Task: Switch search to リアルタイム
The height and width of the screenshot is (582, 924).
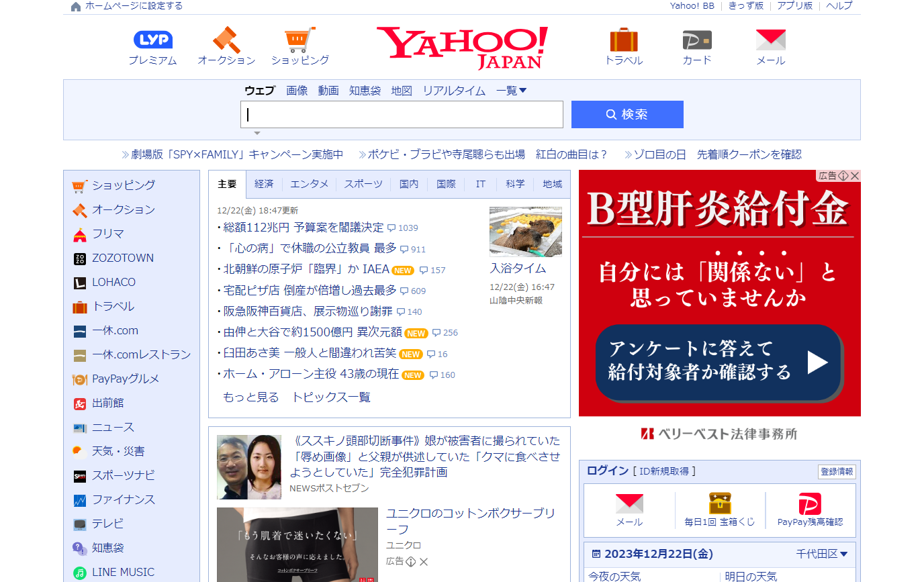Action: pyautogui.click(x=454, y=91)
